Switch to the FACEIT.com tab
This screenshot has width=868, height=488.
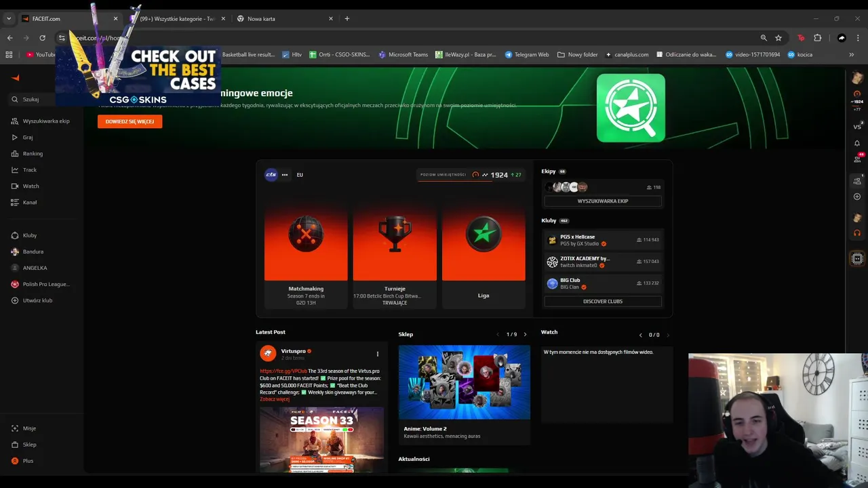[70, 18]
